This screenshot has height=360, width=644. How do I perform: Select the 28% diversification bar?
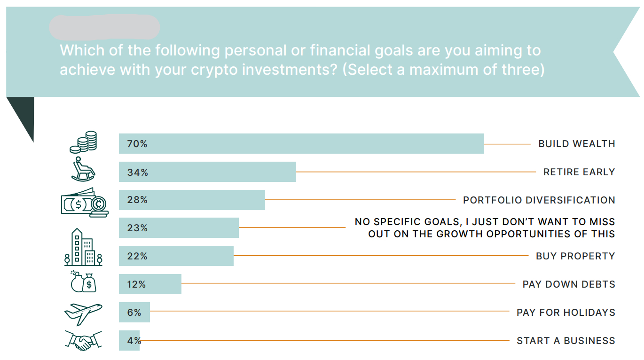point(192,200)
